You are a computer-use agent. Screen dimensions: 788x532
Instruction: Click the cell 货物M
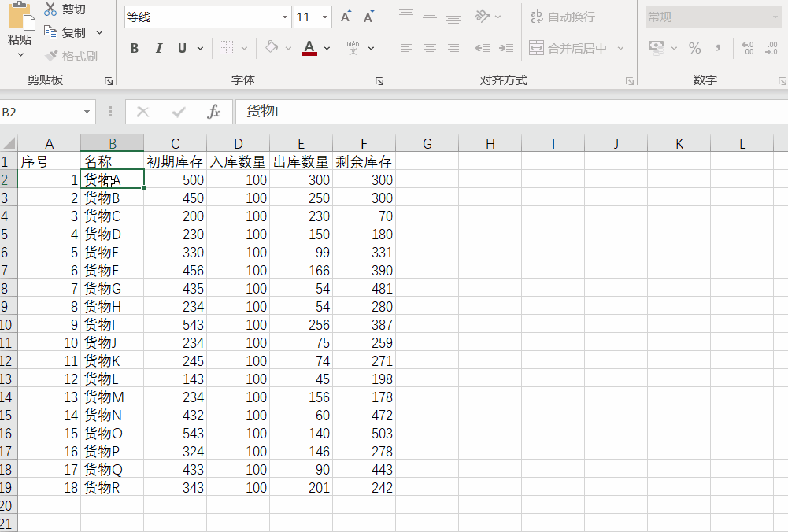(112, 397)
